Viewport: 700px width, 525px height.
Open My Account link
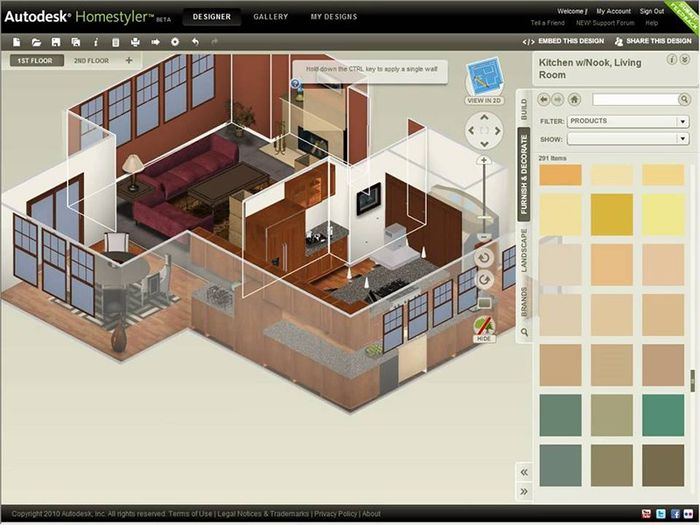pyautogui.click(x=613, y=11)
